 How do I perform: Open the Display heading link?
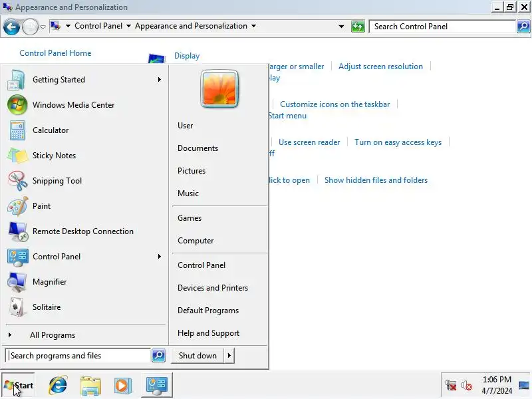click(x=187, y=56)
